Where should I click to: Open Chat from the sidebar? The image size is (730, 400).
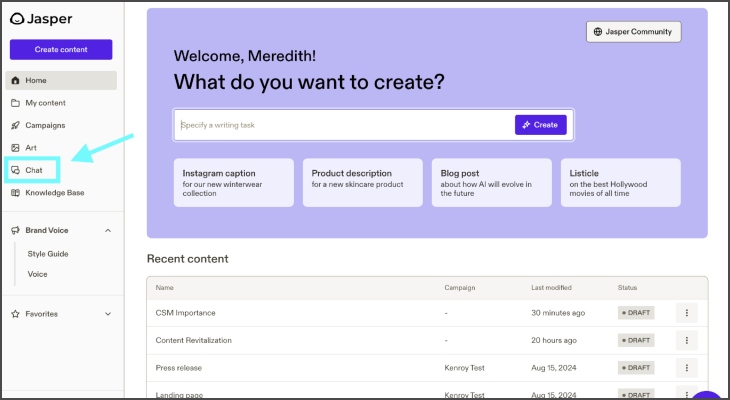click(34, 170)
